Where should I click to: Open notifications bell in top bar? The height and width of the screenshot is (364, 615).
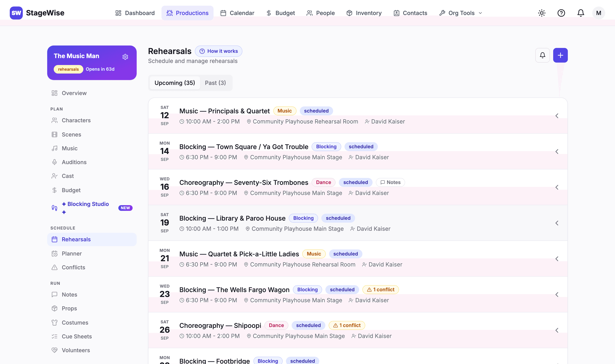coord(581,13)
